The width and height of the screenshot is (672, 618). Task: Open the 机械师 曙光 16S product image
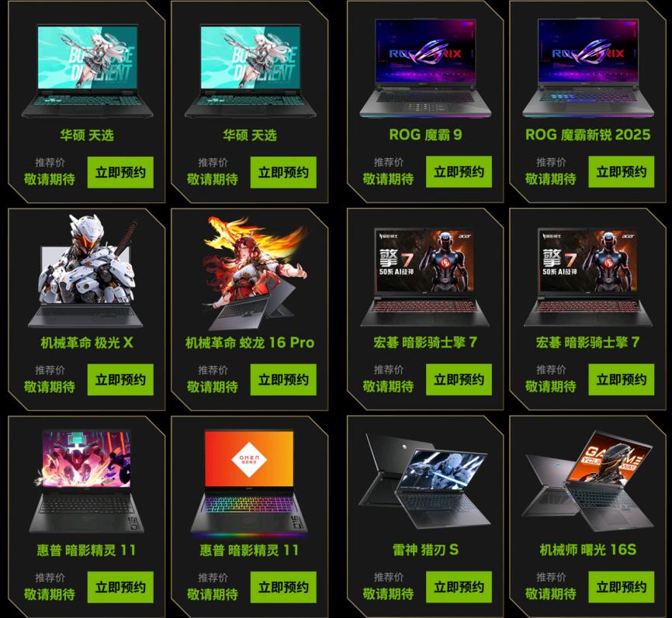[x=588, y=480]
